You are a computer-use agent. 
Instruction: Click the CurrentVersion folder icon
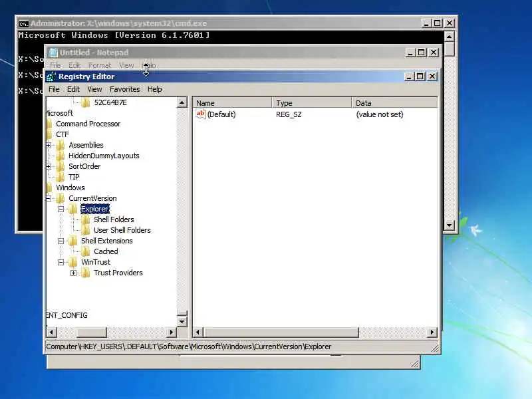coord(61,198)
